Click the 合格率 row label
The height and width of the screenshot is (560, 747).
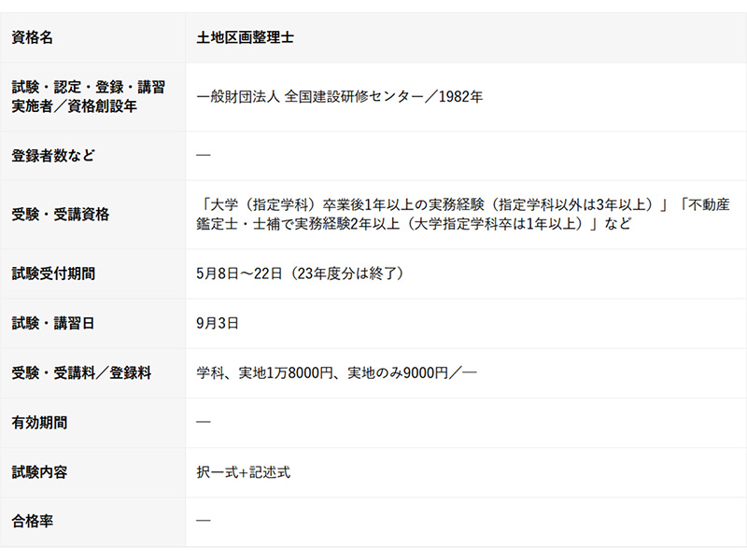33,521
